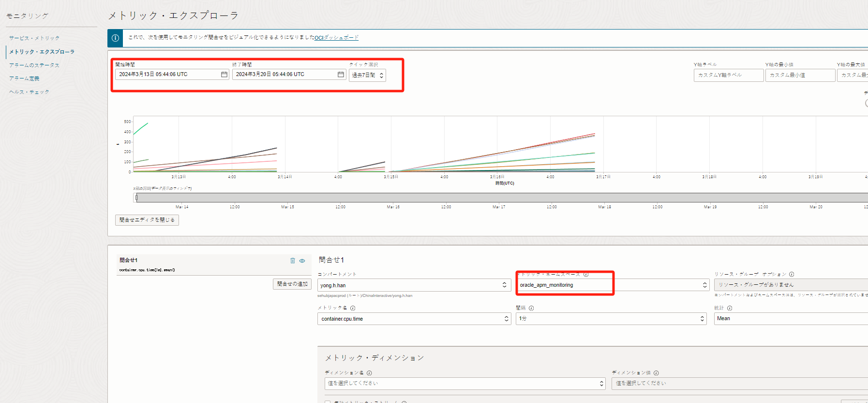Click info icon next to メトリック名 label
Viewport: 868px width, 403px height.
coord(353,308)
